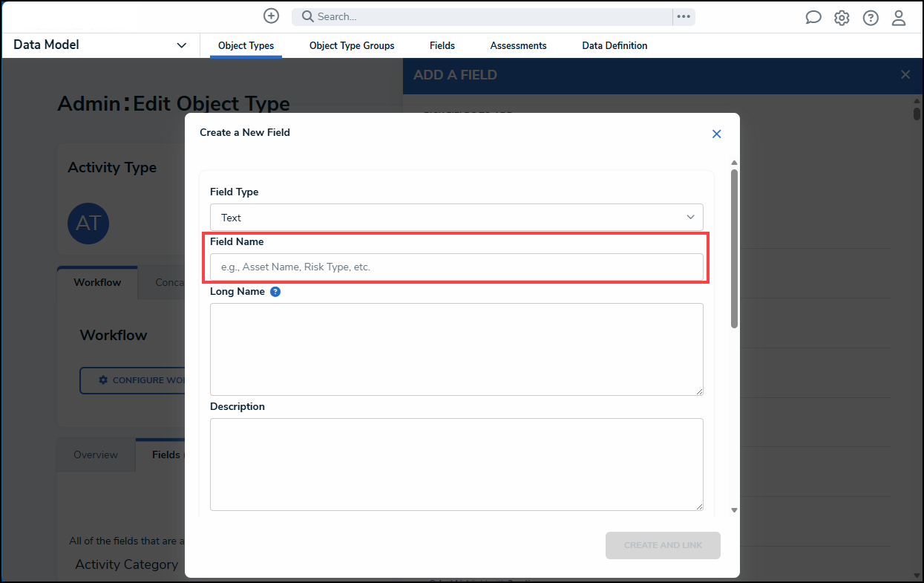Click the Admin: Edit Object Type heading
This screenshot has height=583, width=924.
pos(174,103)
